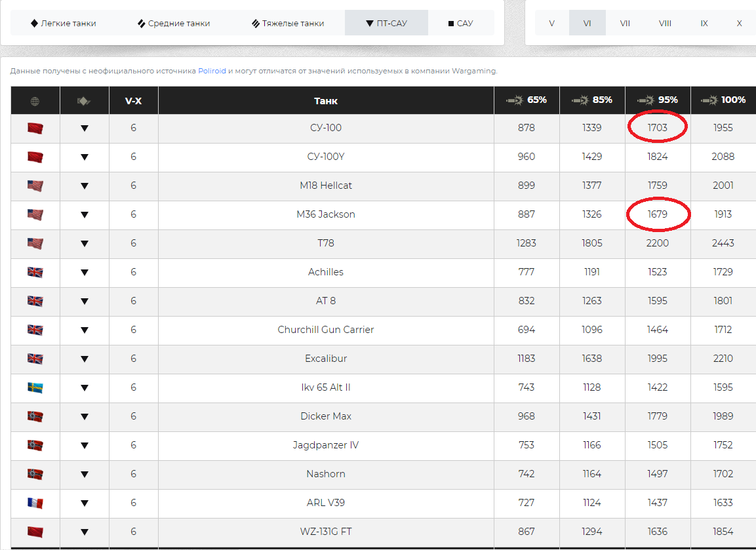This screenshot has height=550, width=756.
Task: Select the Nashorn tank name
Action: pos(326,474)
